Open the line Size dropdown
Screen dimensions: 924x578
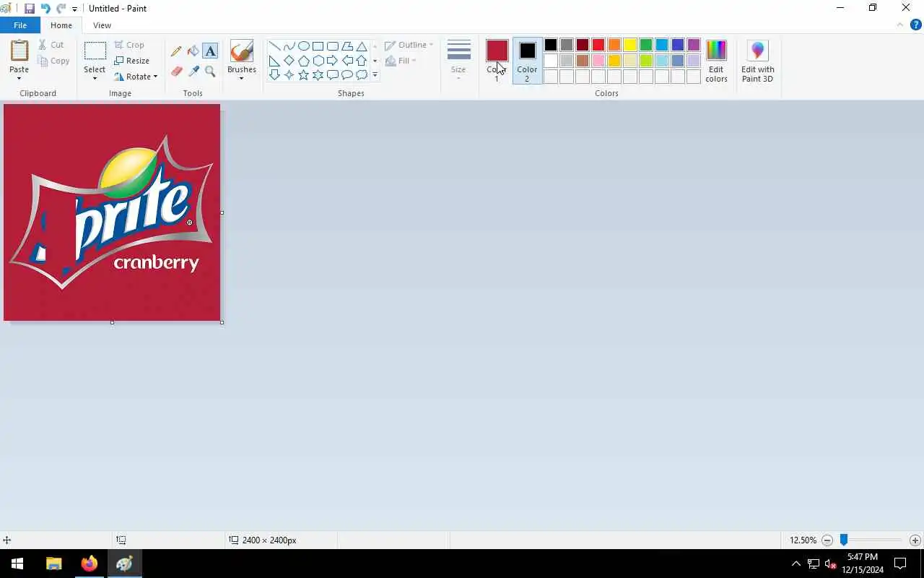458,59
